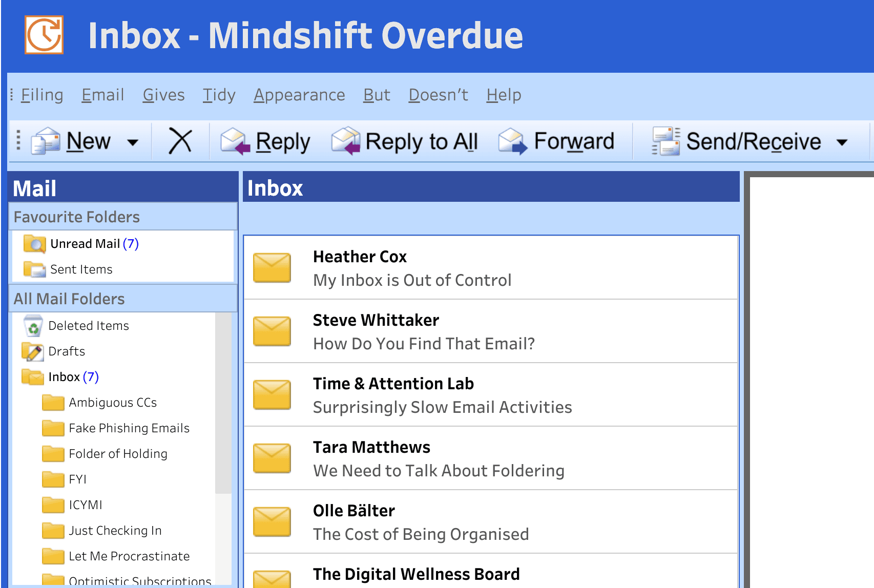Viewport: 874px width, 588px height.
Task: Click the Forward icon
Action: tap(513, 142)
